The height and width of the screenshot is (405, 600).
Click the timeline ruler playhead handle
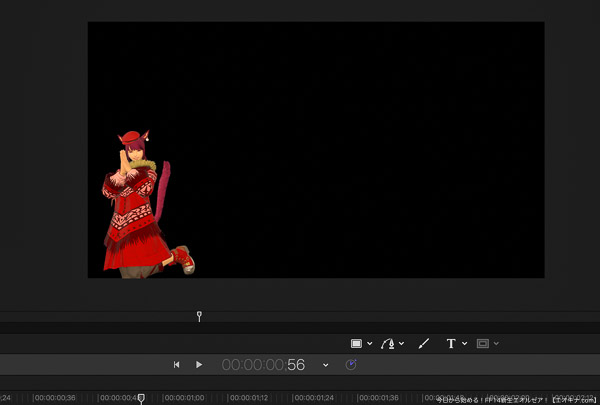[x=141, y=399]
